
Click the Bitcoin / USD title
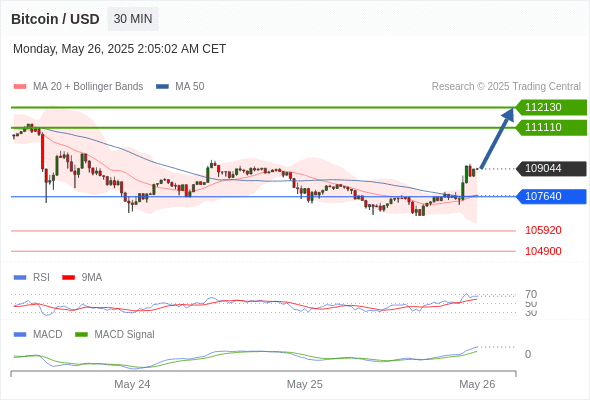[x=55, y=19]
